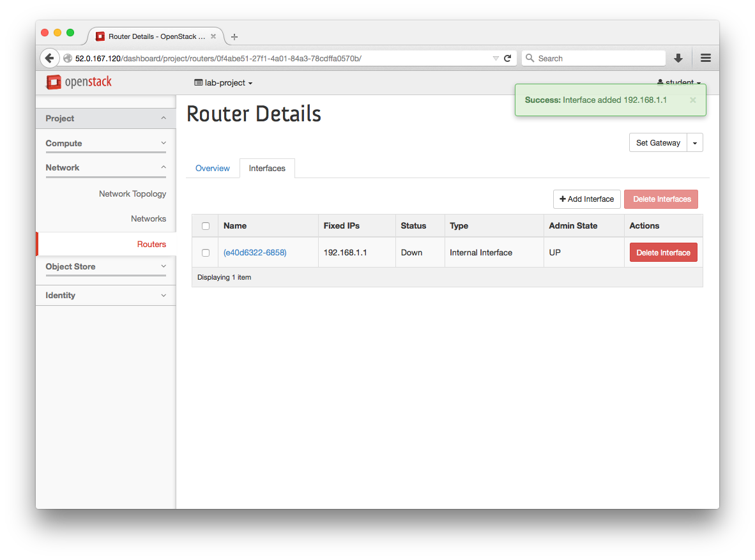Click the user icon beside student
The image size is (755, 560).
pos(660,82)
